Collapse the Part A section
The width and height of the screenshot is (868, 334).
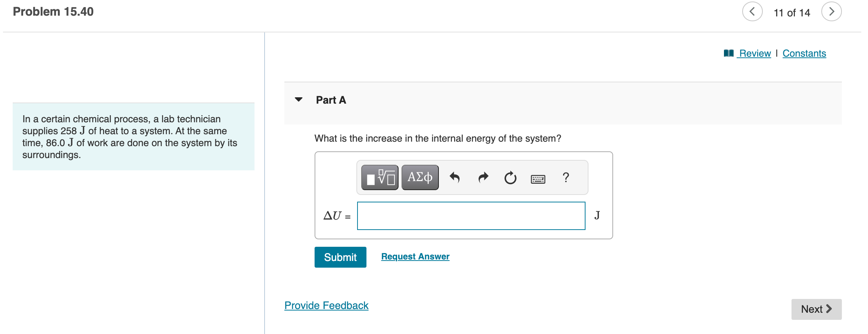(299, 100)
